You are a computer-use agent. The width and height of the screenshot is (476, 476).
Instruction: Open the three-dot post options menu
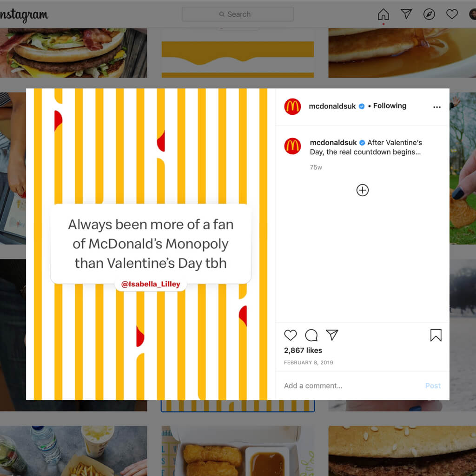coord(437,107)
